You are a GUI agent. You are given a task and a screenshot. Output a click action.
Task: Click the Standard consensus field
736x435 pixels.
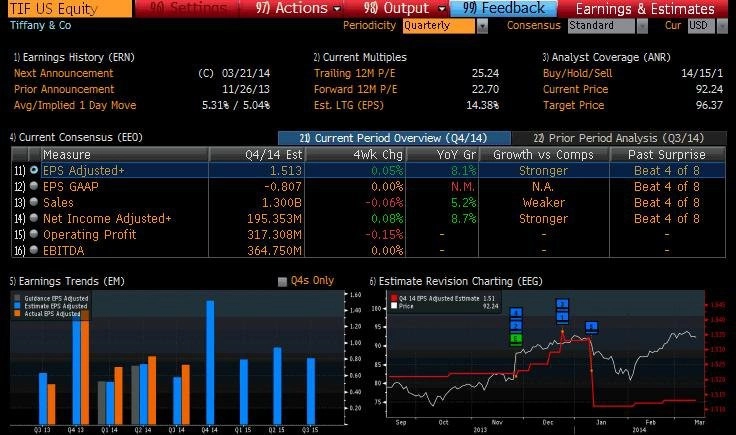click(601, 26)
